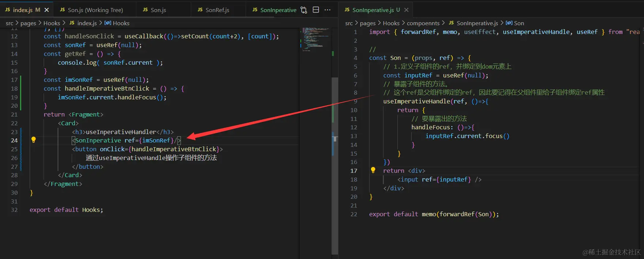Viewport: 644px width, 259px height.
Task: Click 'onClick=' attribute on line 25
Action: coord(114,149)
